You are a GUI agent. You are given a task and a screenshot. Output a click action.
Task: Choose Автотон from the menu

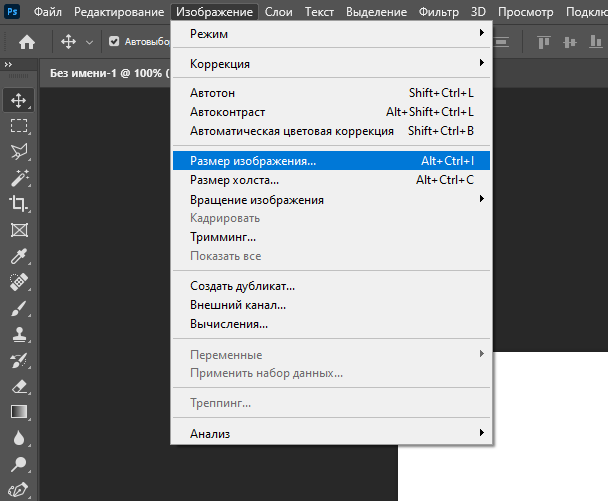(332, 93)
